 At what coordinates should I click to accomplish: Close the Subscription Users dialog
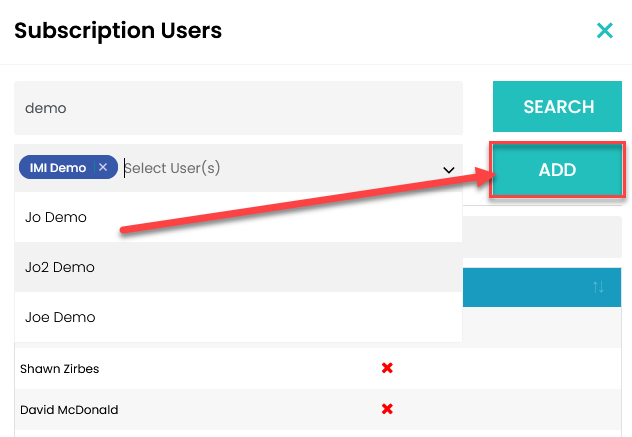point(605,31)
